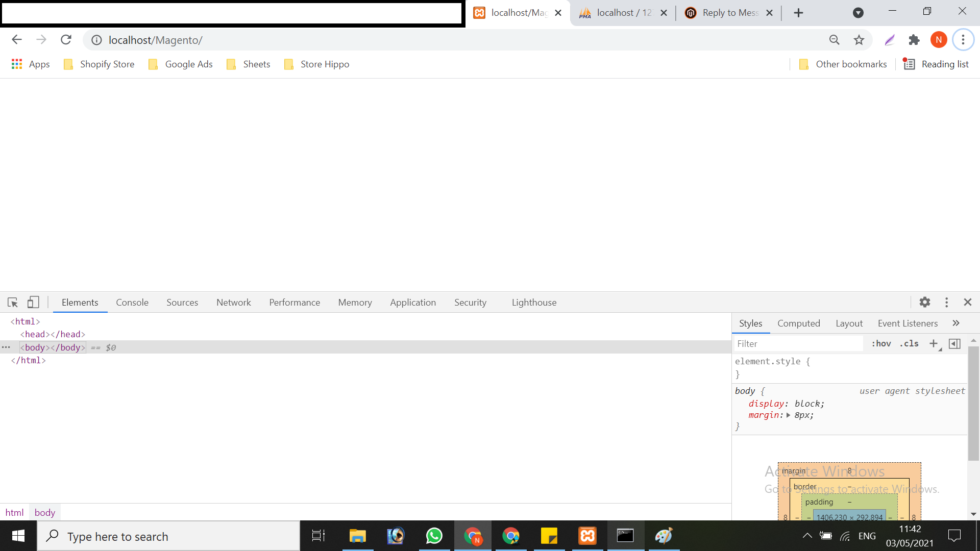Open the browser profile dropdown arrow near tabs

pyautogui.click(x=858, y=13)
